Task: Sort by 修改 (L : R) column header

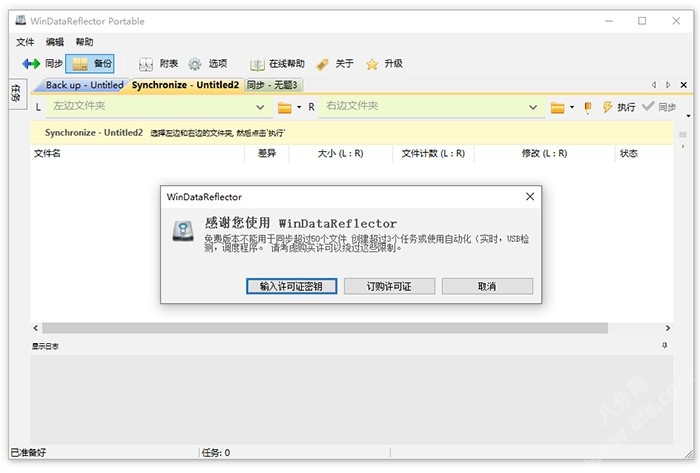Action: point(544,154)
